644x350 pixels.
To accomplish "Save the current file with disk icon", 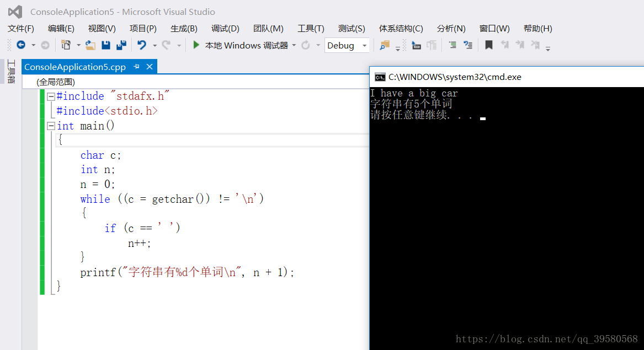I will coord(106,45).
